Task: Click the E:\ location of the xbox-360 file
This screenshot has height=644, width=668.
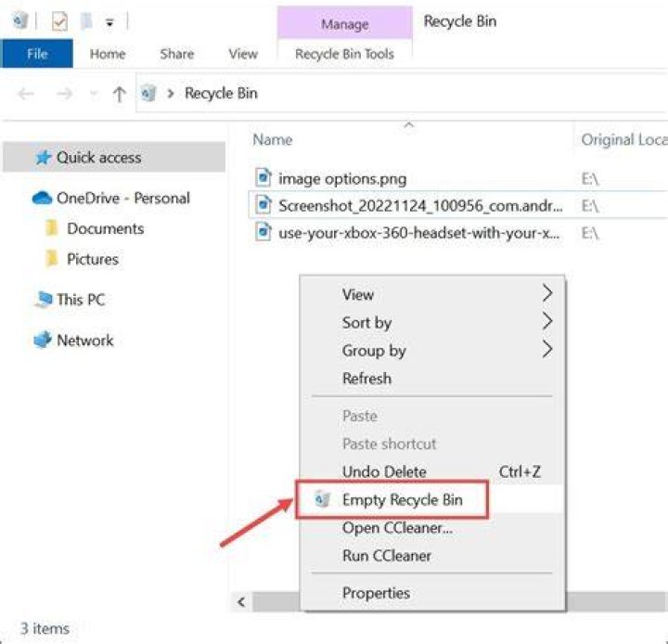Action: click(590, 233)
